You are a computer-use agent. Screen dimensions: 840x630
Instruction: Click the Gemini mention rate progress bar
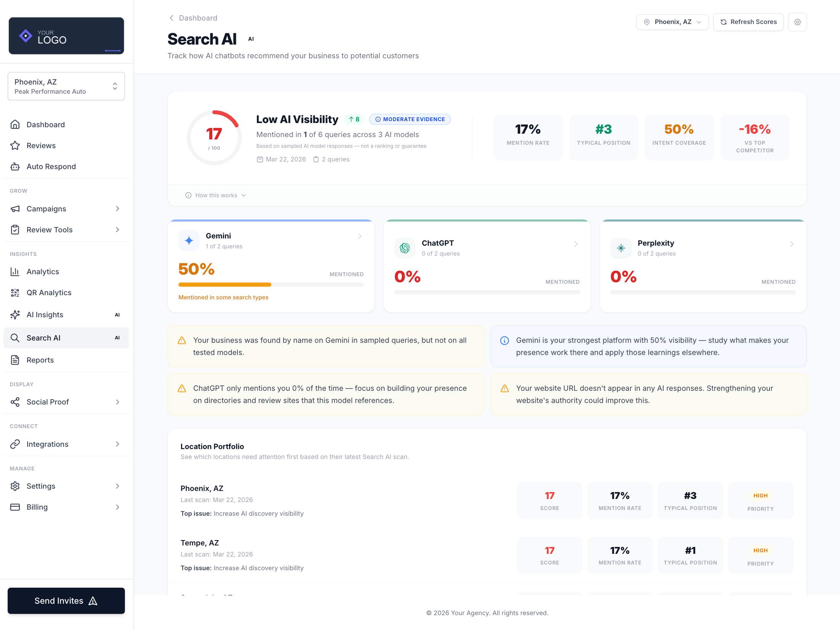point(271,285)
